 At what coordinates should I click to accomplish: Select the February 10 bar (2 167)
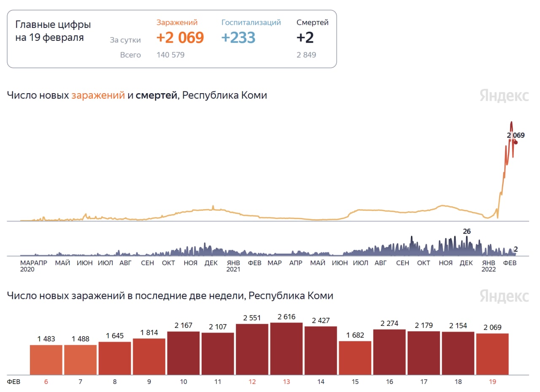184,353
